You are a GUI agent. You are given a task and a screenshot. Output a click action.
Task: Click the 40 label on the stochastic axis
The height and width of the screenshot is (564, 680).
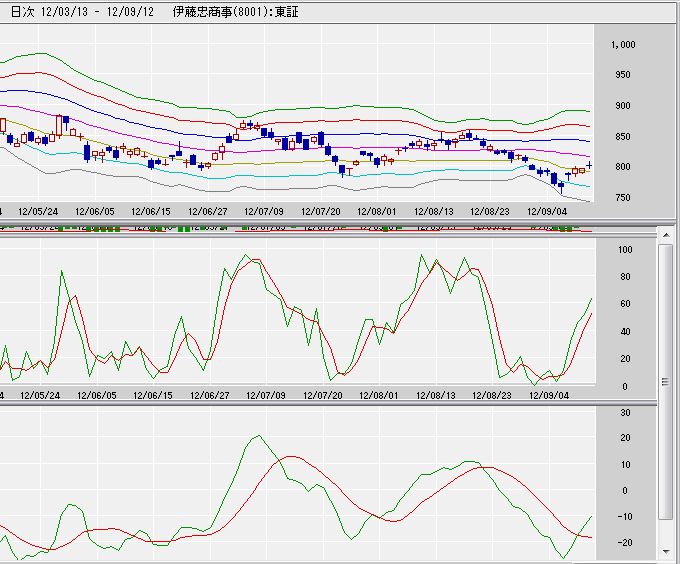tap(625, 332)
